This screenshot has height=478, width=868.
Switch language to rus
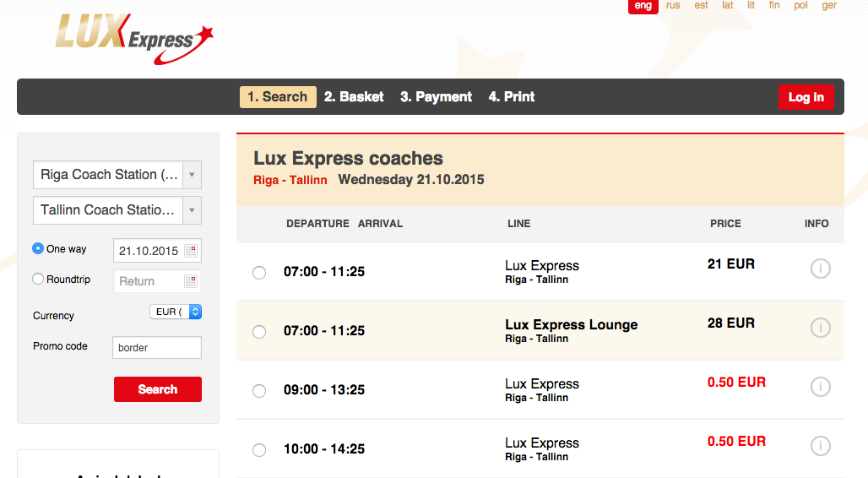[x=673, y=6]
